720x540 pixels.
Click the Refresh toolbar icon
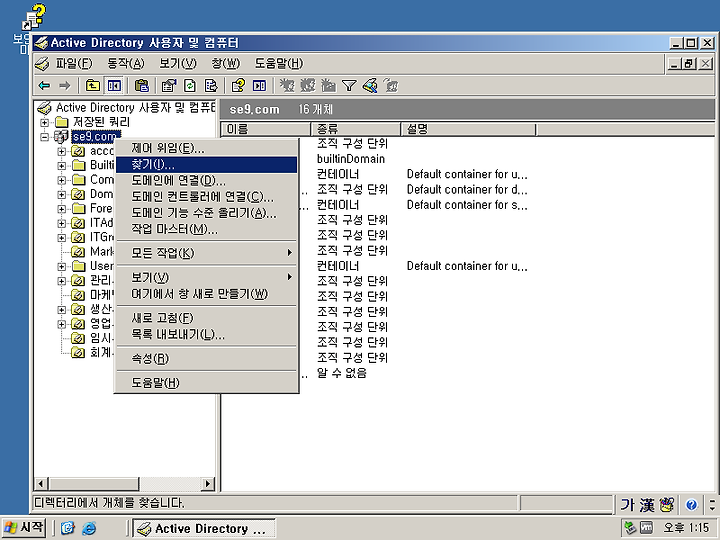(190, 85)
